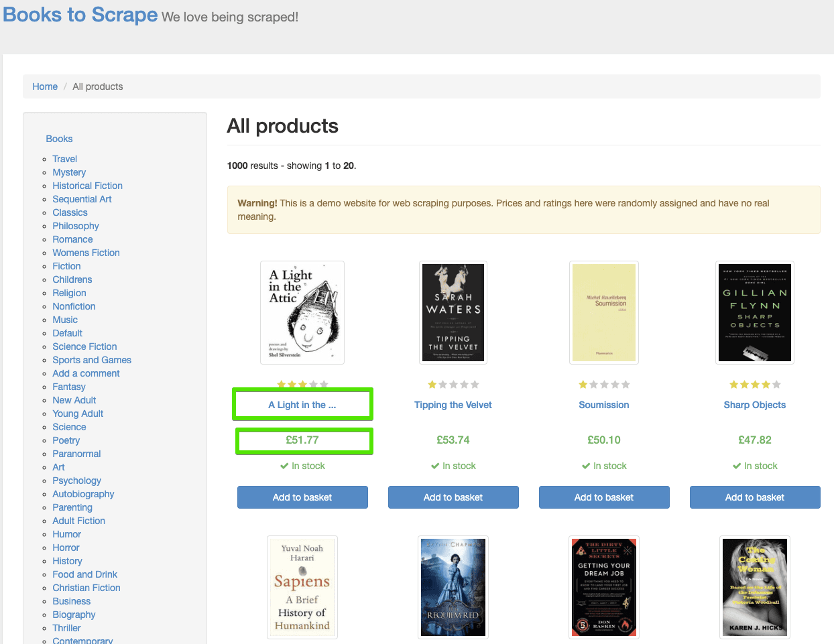The height and width of the screenshot is (644, 834).
Task: Select the Sharp Objects cover thumbnail
Action: (754, 312)
